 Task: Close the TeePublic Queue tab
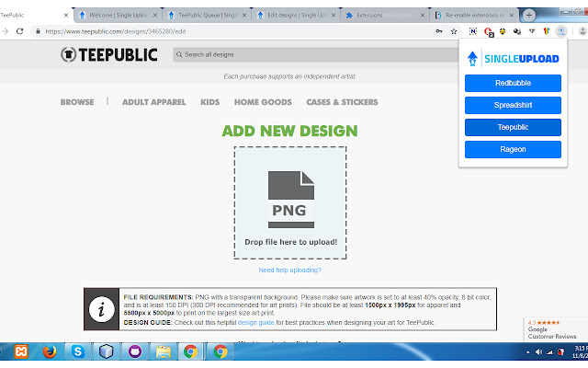coord(244,15)
